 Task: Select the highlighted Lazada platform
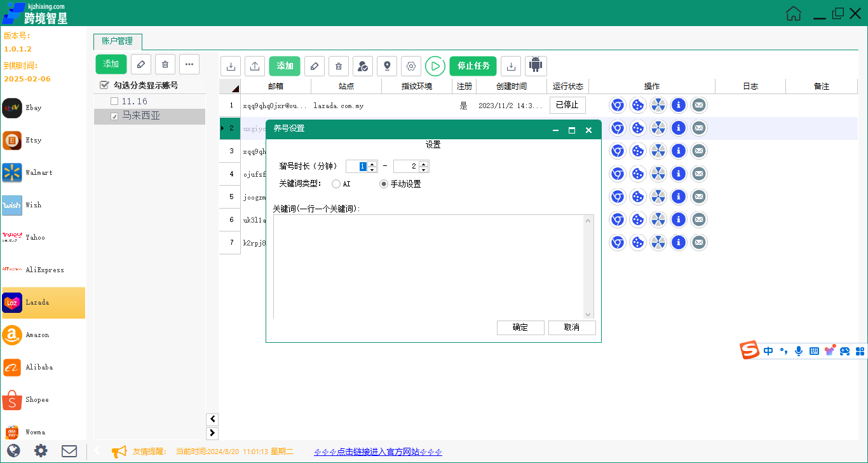coord(43,303)
